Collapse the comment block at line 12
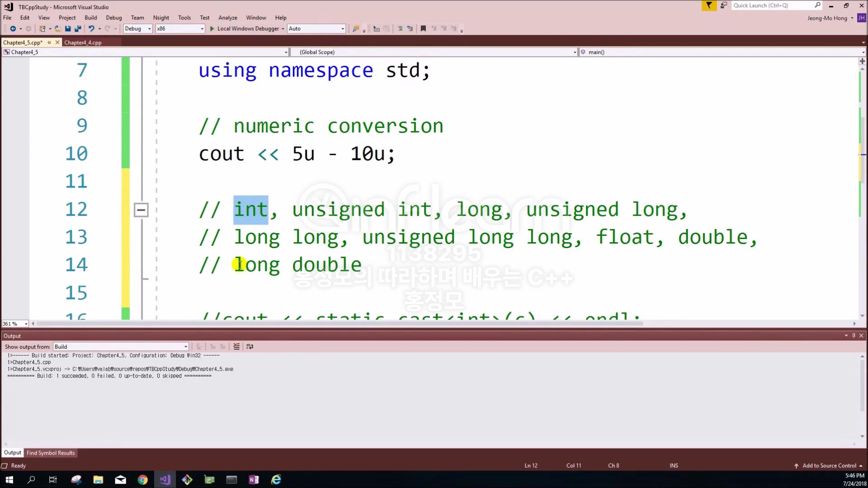Image resolution: width=868 pixels, height=488 pixels. (x=141, y=210)
